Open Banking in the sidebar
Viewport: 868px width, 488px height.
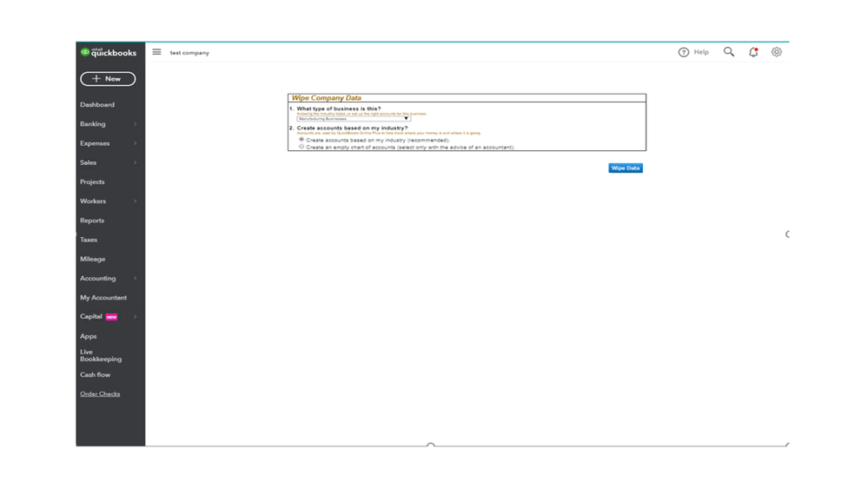pyautogui.click(x=92, y=124)
